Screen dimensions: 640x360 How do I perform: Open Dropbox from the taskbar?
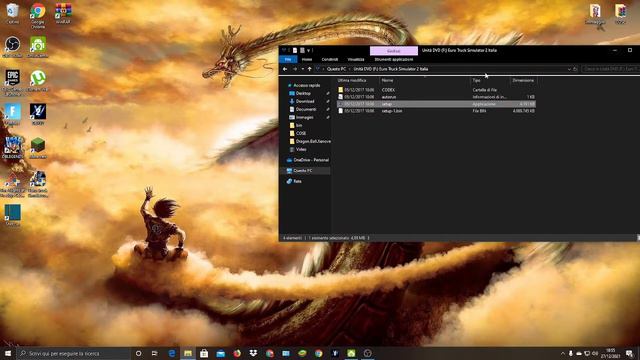click(253, 353)
